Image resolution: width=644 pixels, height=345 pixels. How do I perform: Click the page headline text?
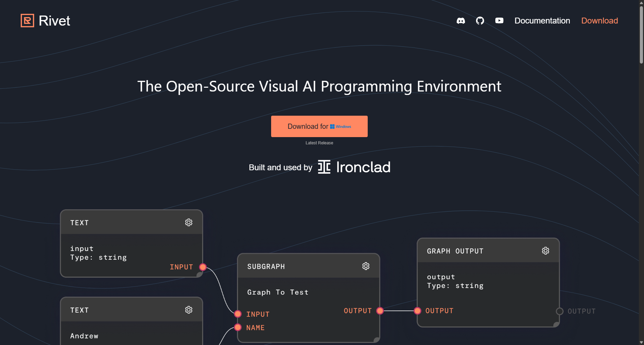319,86
